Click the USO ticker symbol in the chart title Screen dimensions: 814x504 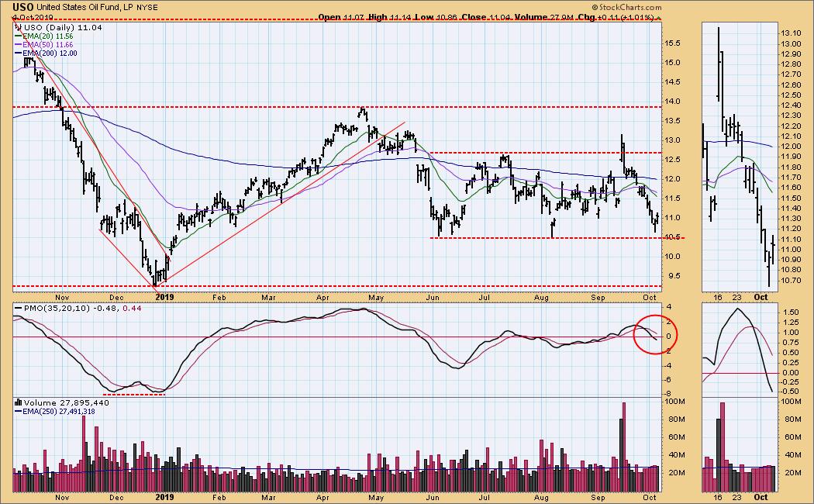pyautogui.click(x=21, y=7)
